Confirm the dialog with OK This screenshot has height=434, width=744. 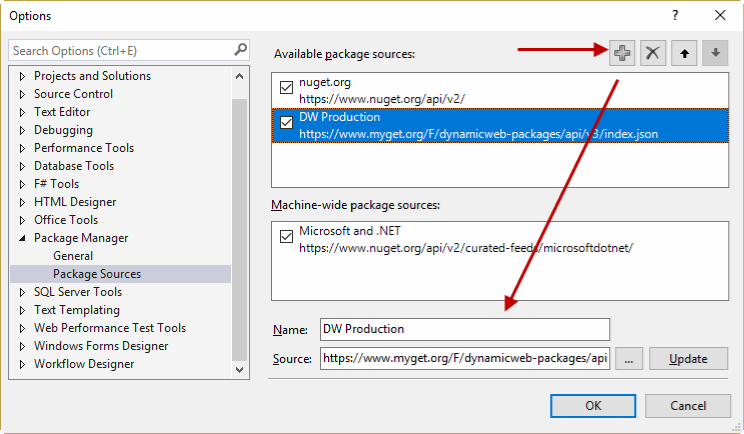pos(593,405)
